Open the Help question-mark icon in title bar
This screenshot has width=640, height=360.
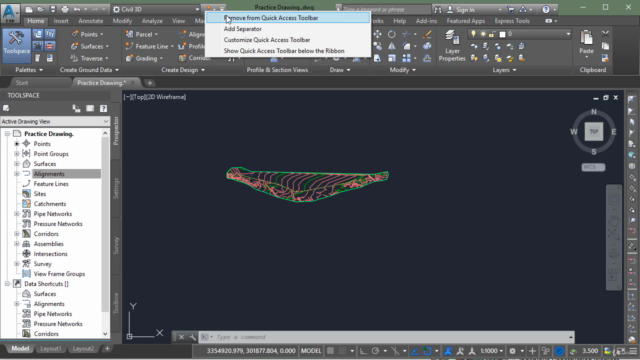click(546, 9)
